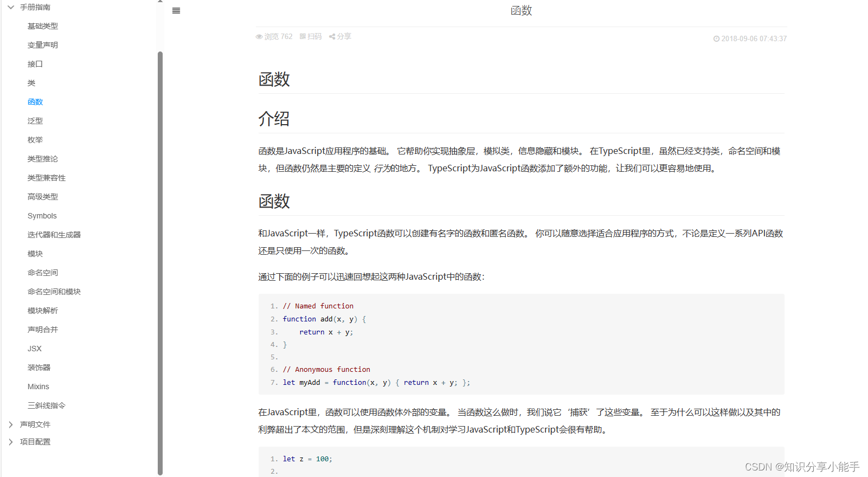The image size is (868, 477).
Task: Toggle the sidebar hamburger menu icon
Action: [x=176, y=11]
